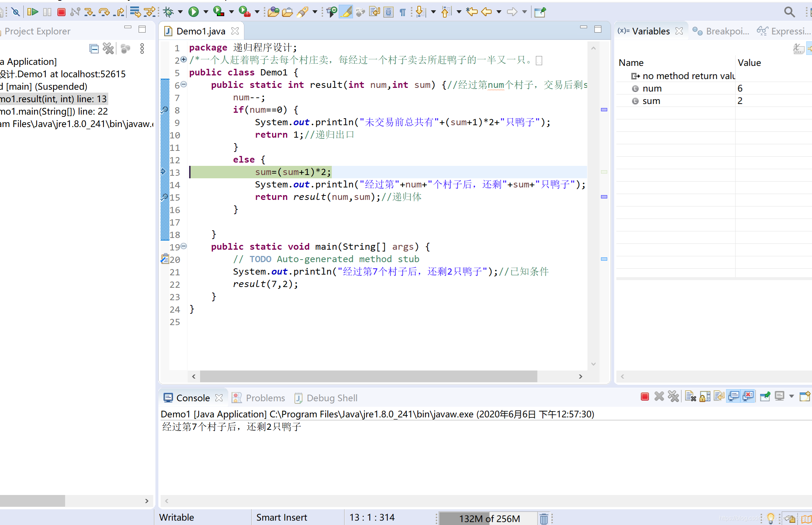812x525 pixels.
Task: Click the heap status memory bar
Action: tap(488, 518)
